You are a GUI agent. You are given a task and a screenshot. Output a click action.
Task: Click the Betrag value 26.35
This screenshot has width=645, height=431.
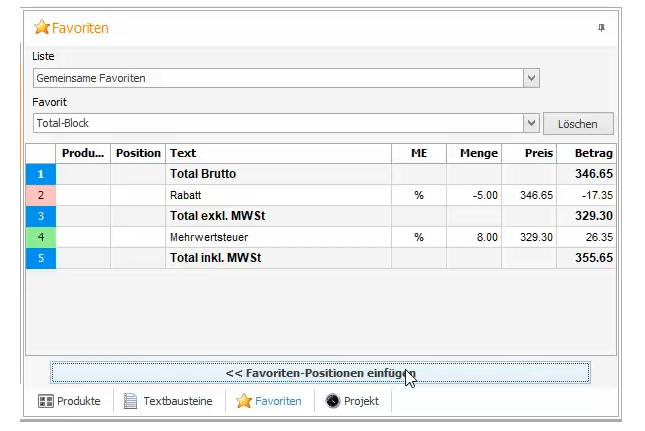[599, 237]
